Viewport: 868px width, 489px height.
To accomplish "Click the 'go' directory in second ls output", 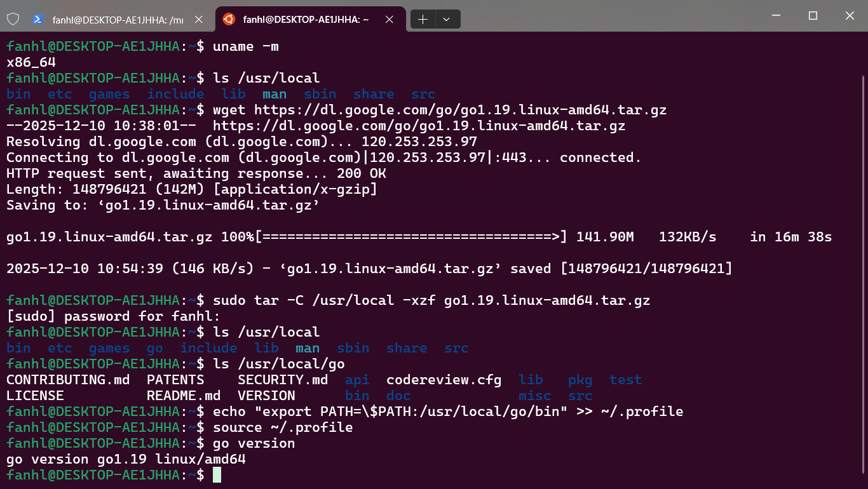I will (154, 348).
